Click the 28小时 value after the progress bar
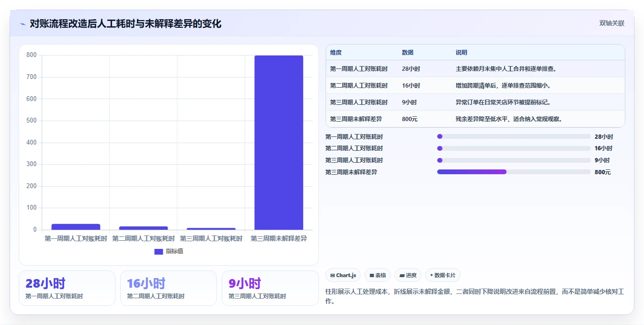This screenshot has width=644, height=325. coord(604,137)
